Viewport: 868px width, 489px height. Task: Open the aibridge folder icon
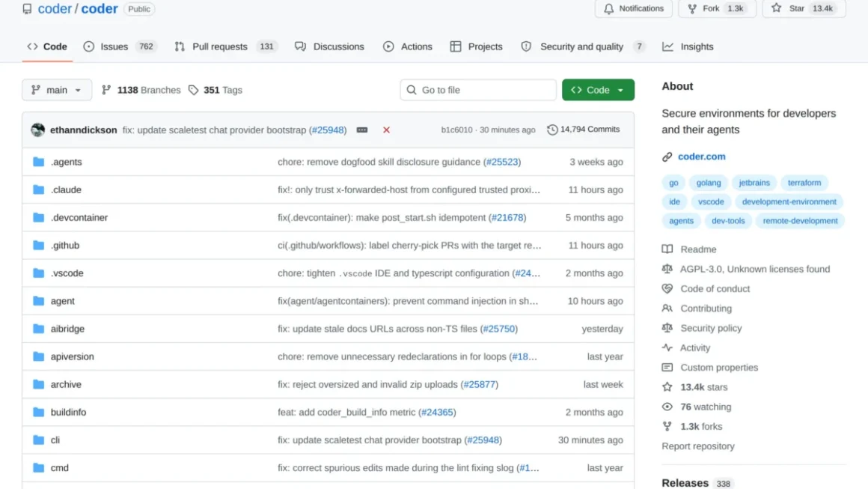click(x=38, y=329)
